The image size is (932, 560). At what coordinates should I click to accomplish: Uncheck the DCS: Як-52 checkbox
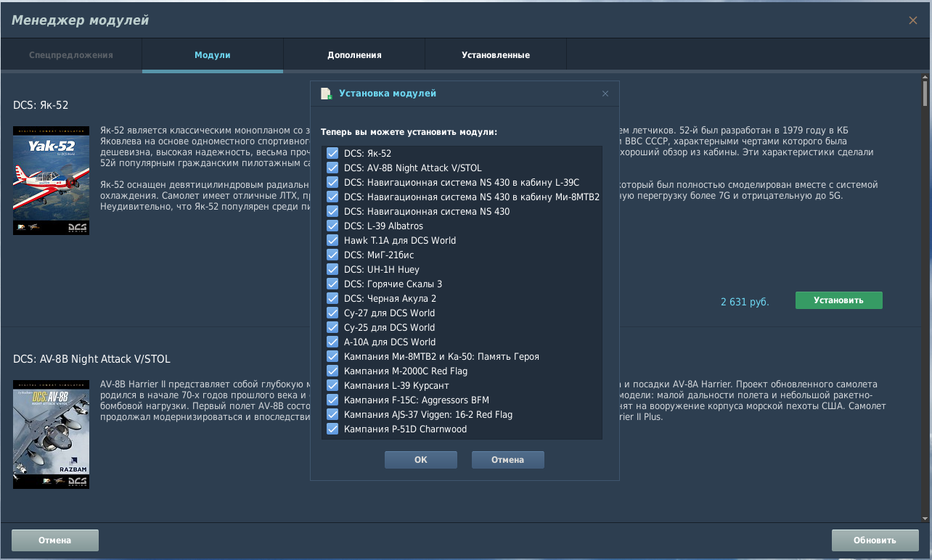pyautogui.click(x=332, y=153)
